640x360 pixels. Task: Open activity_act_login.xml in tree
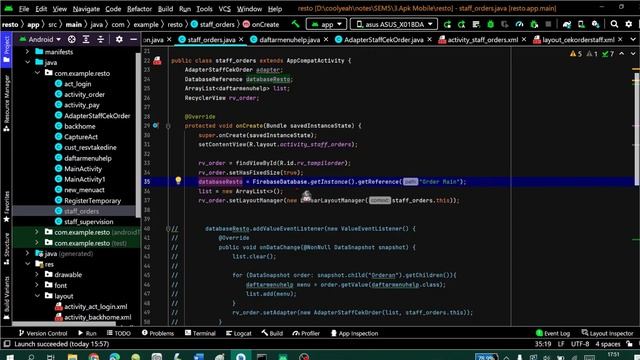96,307
